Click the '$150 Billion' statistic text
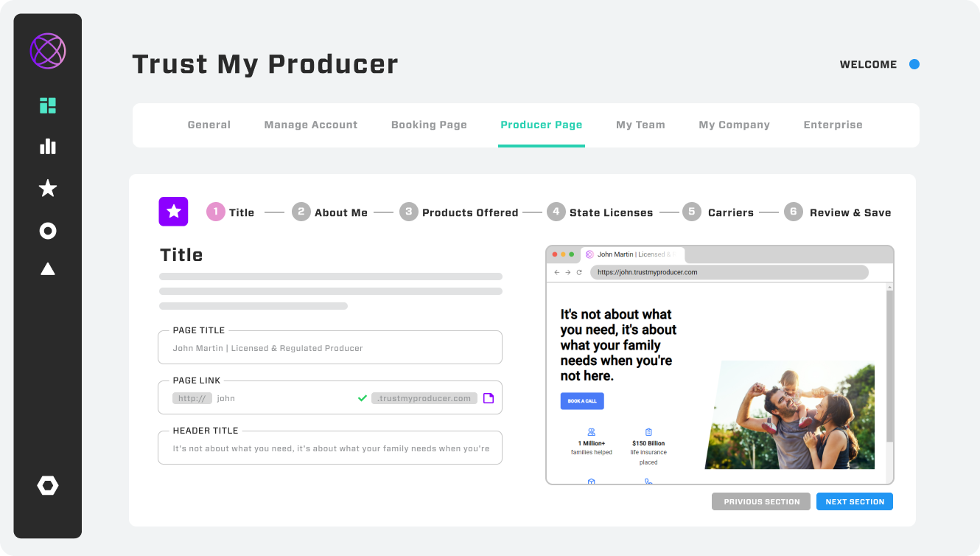The width and height of the screenshot is (980, 556). [x=648, y=443]
